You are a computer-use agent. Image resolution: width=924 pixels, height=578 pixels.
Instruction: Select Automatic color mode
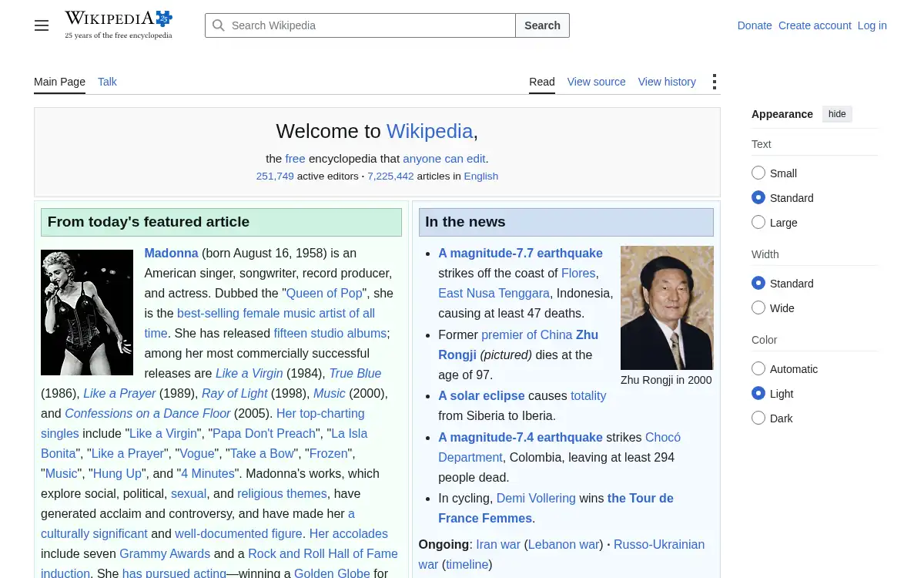(x=758, y=369)
